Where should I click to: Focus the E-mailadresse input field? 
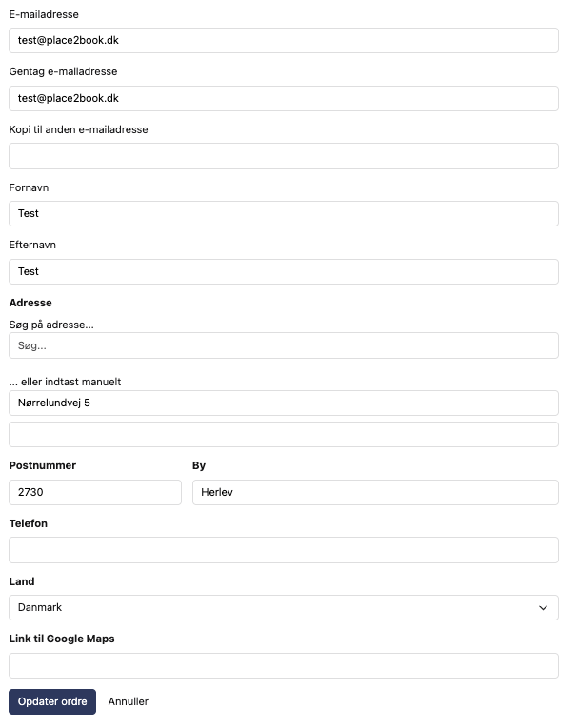[283, 40]
